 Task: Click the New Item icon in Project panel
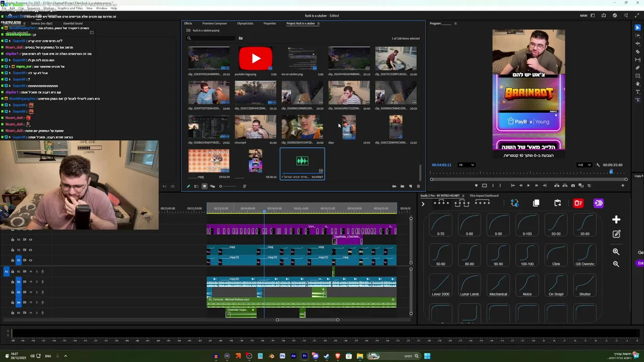410,187
